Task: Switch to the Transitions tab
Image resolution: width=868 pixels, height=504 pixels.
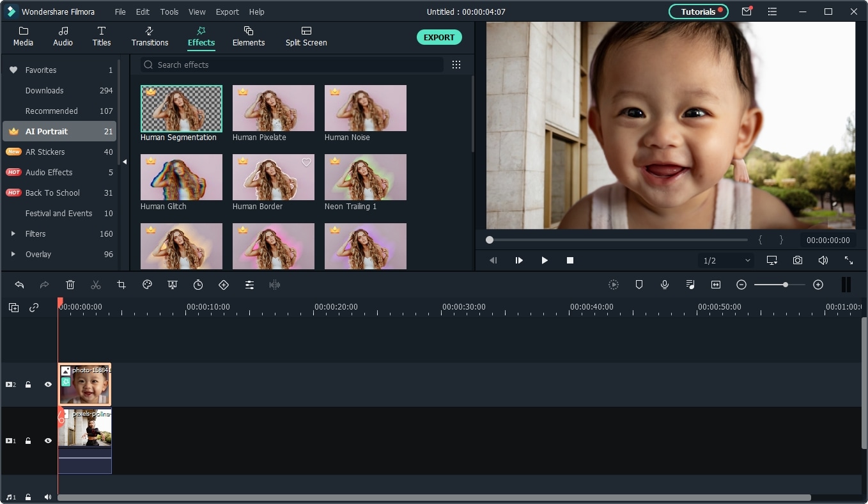Action: coord(150,36)
